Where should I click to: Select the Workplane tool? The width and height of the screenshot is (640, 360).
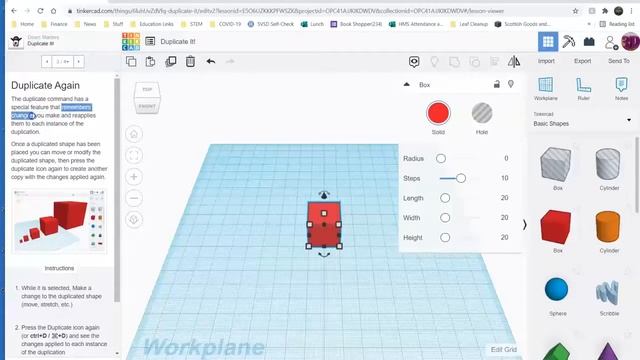[545, 89]
